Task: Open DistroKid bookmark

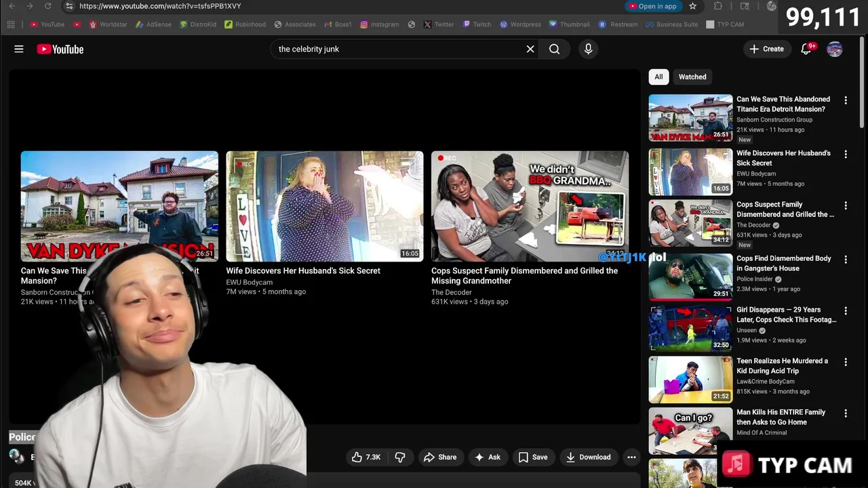Action: tap(198, 24)
